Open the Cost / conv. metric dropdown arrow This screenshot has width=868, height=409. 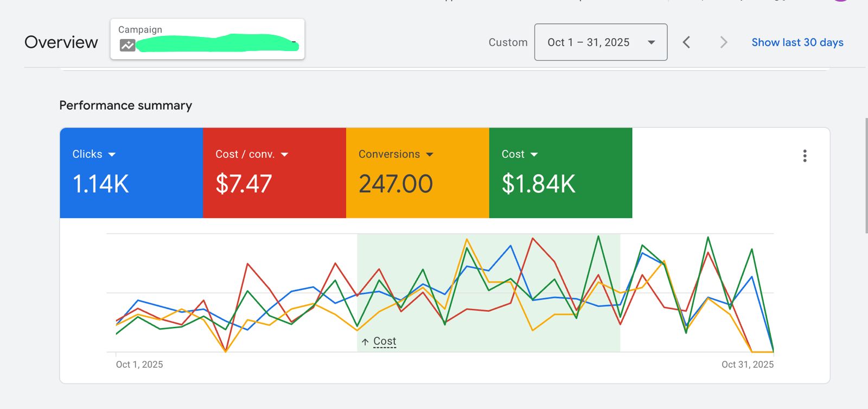coord(284,155)
